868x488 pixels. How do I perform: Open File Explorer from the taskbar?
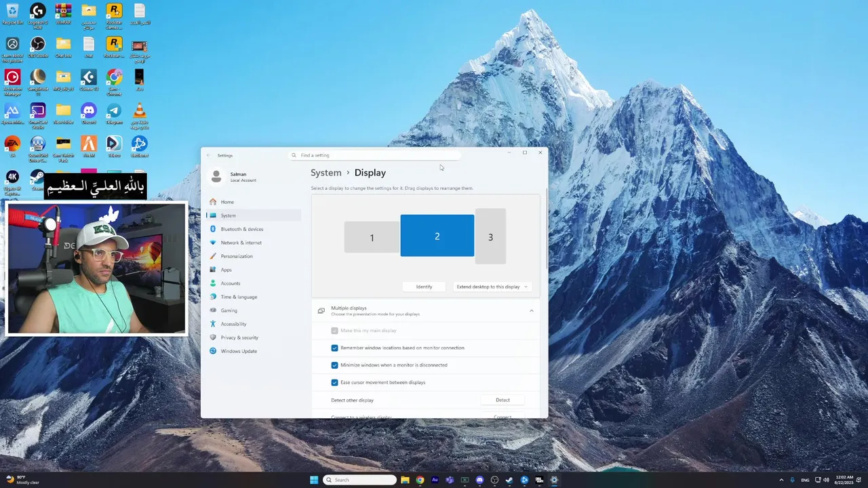coord(406,480)
